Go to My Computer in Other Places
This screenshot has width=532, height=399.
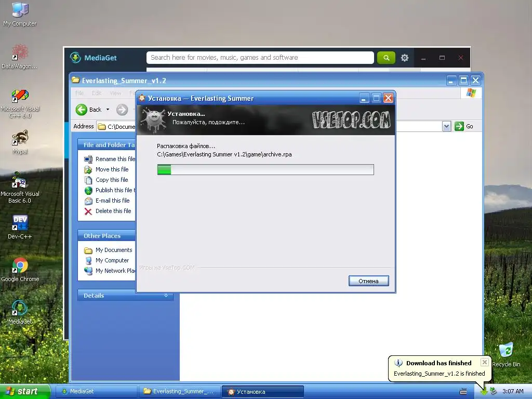[107, 260]
